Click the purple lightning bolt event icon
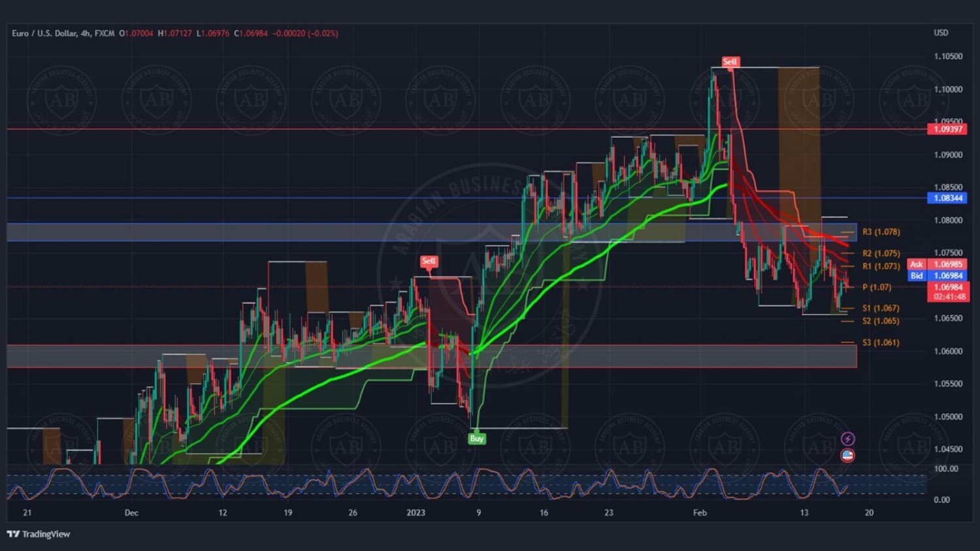 click(847, 439)
